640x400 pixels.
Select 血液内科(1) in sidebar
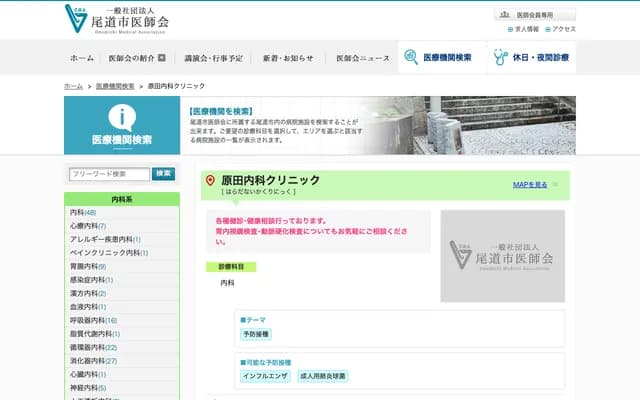tap(88, 307)
